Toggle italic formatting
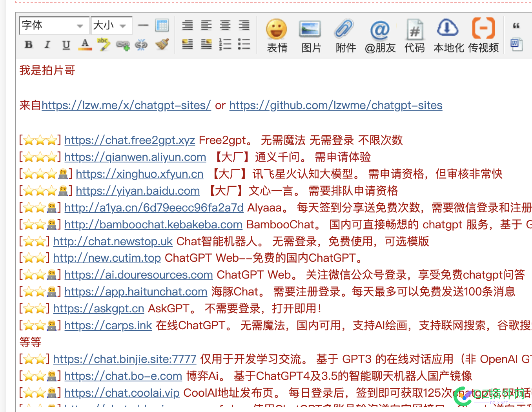This screenshot has height=412, width=532. pyautogui.click(x=47, y=44)
